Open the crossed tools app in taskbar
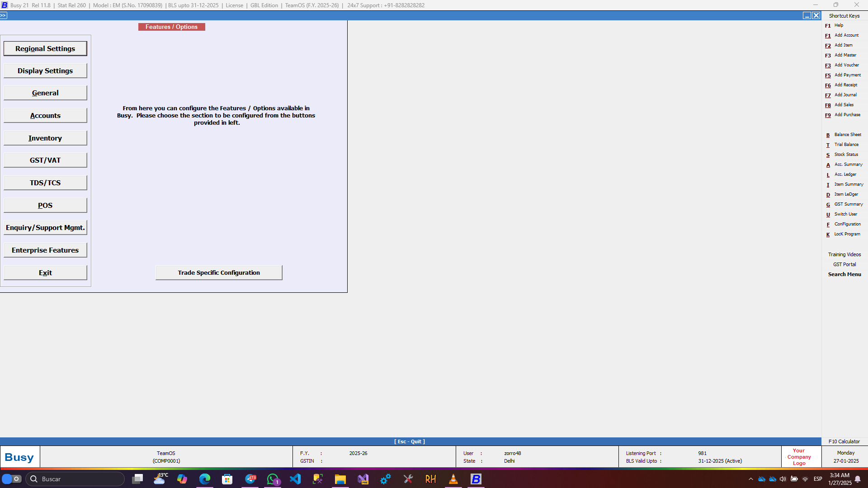This screenshot has width=868, height=488. pyautogui.click(x=408, y=479)
